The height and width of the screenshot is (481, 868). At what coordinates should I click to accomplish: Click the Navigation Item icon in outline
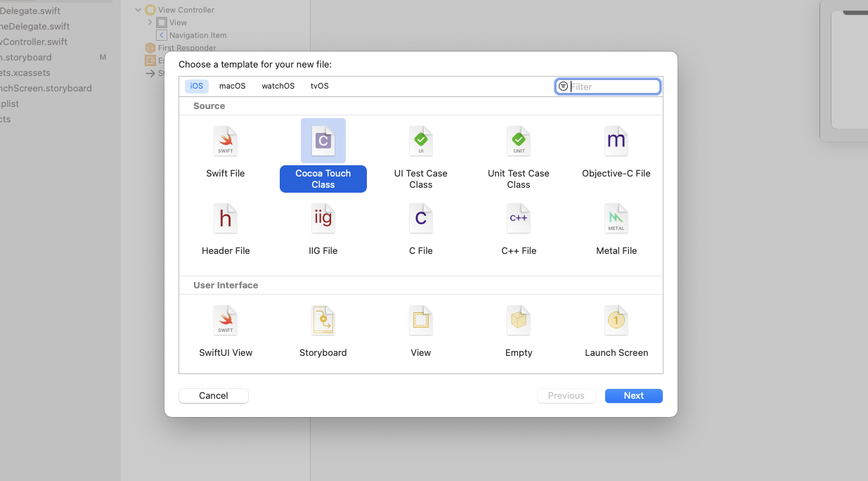[162, 35]
